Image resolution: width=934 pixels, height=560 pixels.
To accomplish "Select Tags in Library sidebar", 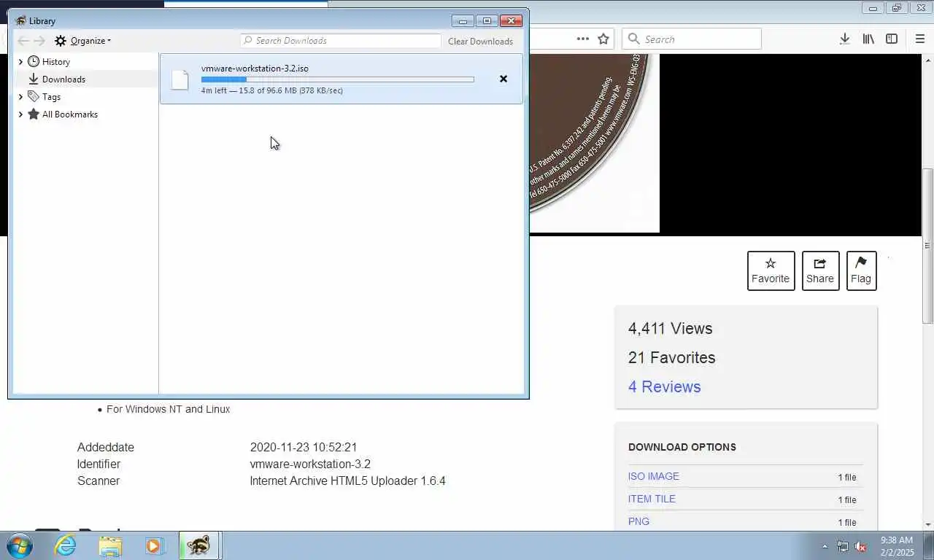I will tap(51, 97).
